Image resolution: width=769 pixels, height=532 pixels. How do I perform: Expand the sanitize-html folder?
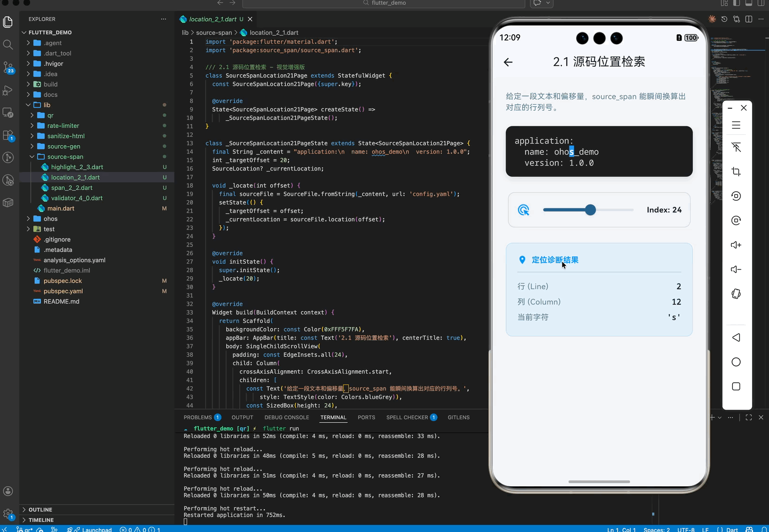pos(32,136)
